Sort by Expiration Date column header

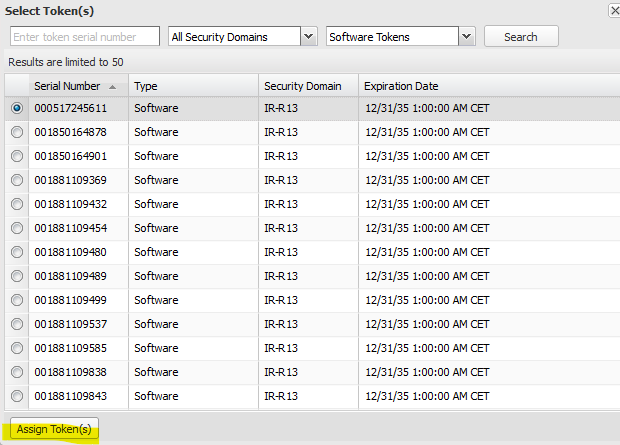point(401,86)
